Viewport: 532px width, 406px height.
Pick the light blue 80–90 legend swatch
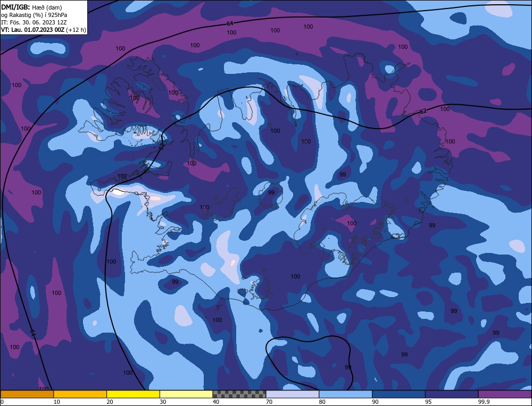coord(345,394)
